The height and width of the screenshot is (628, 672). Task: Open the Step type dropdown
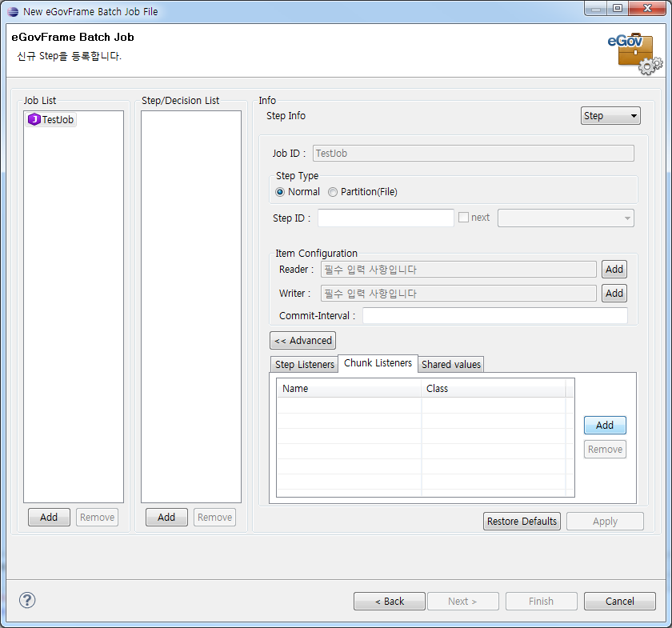click(610, 116)
